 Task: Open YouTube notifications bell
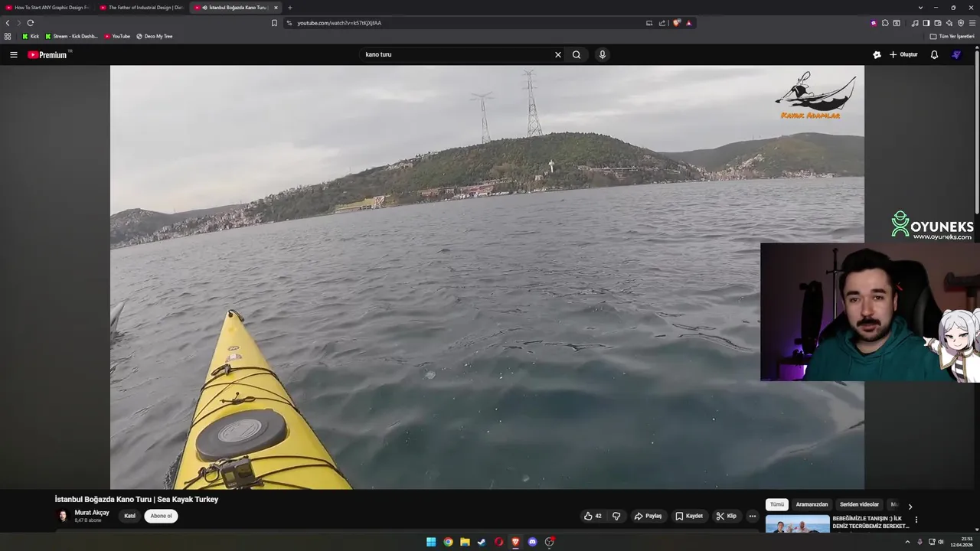tap(934, 54)
